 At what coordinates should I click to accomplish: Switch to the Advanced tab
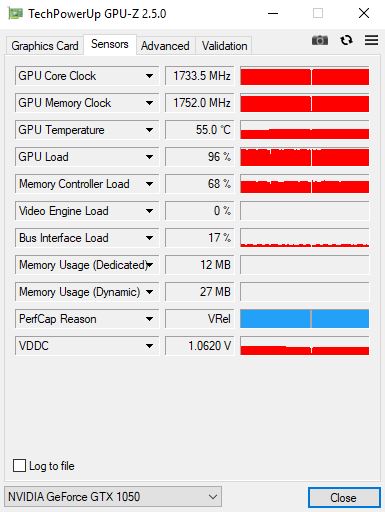165,46
